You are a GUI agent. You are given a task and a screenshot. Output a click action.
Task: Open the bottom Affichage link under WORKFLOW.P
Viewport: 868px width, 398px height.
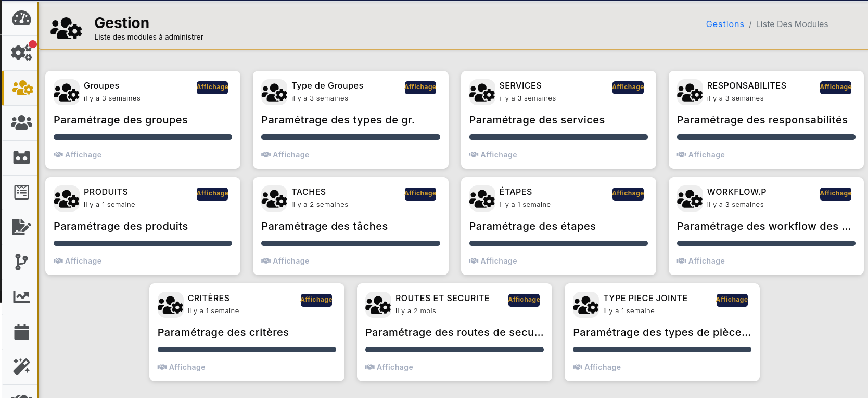point(701,261)
